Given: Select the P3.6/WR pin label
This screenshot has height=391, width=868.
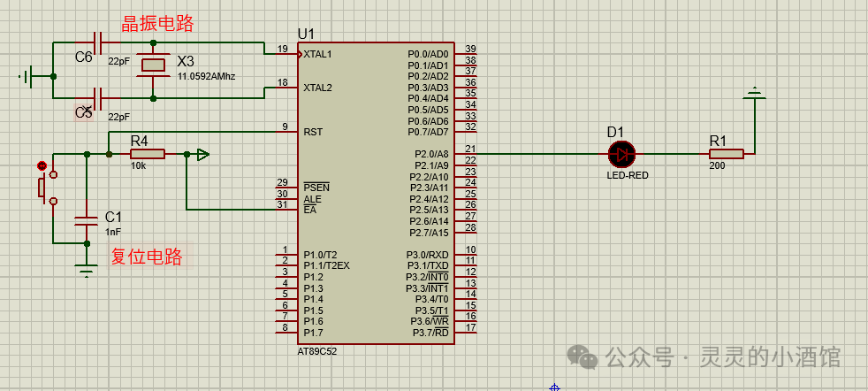Looking at the screenshot, I should click(430, 320).
